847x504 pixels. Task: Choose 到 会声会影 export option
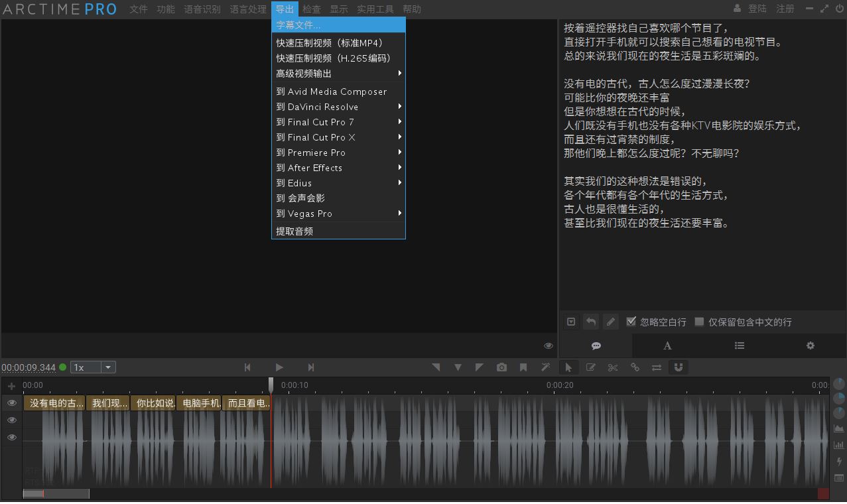pyautogui.click(x=338, y=198)
